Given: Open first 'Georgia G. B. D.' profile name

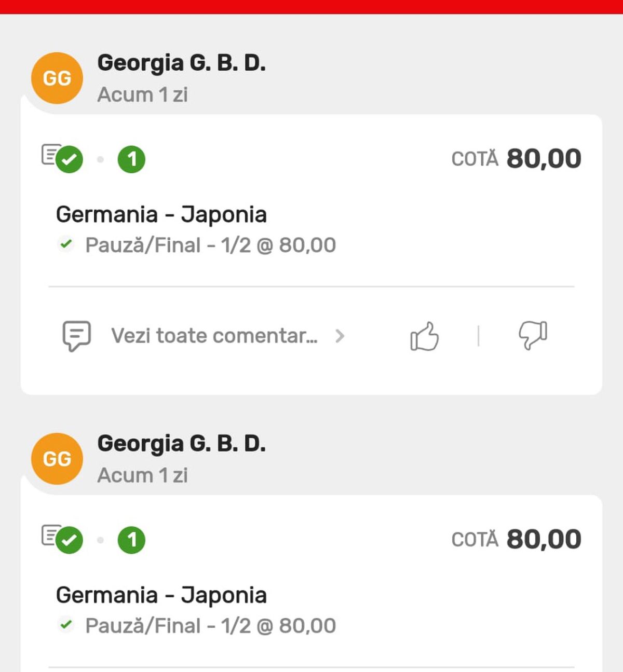Looking at the screenshot, I should (182, 63).
